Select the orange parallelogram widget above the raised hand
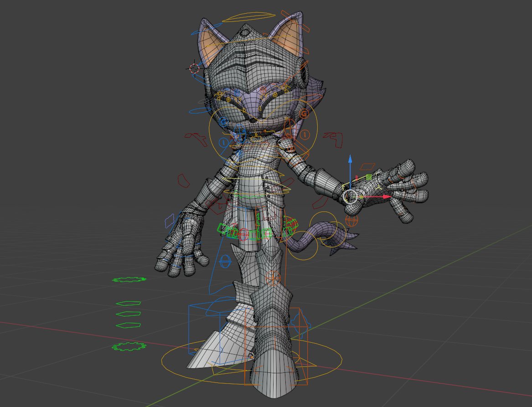This screenshot has width=532, height=407. pyautogui.click(x=367, y=166)
